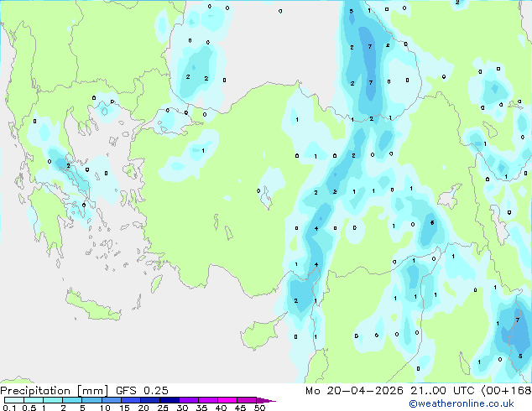The width and height of the screenshot is (532, 411).
Task: Select the 30–35 mm violet legend swatch
Action: click(189, 400)
